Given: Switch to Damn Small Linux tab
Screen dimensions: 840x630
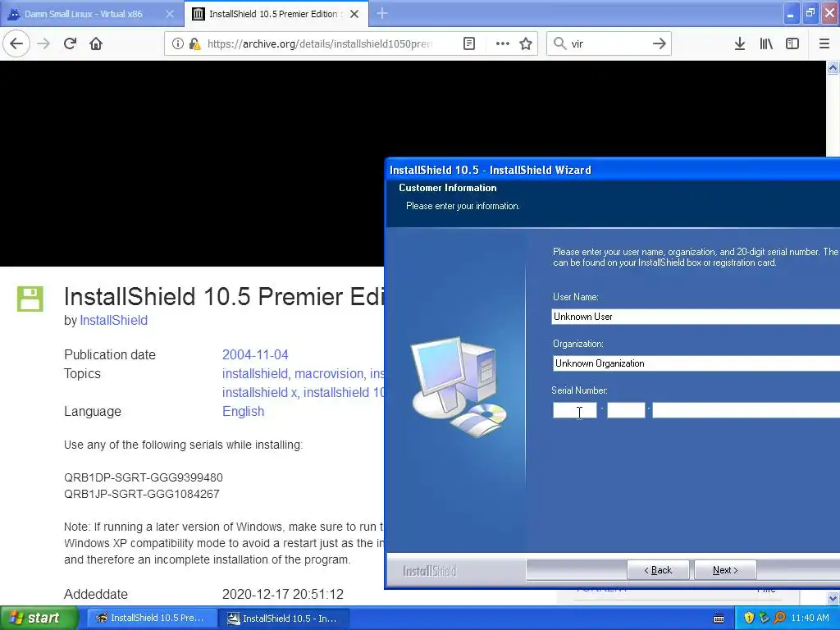Looking at the screenshot, I should point(84,14).
